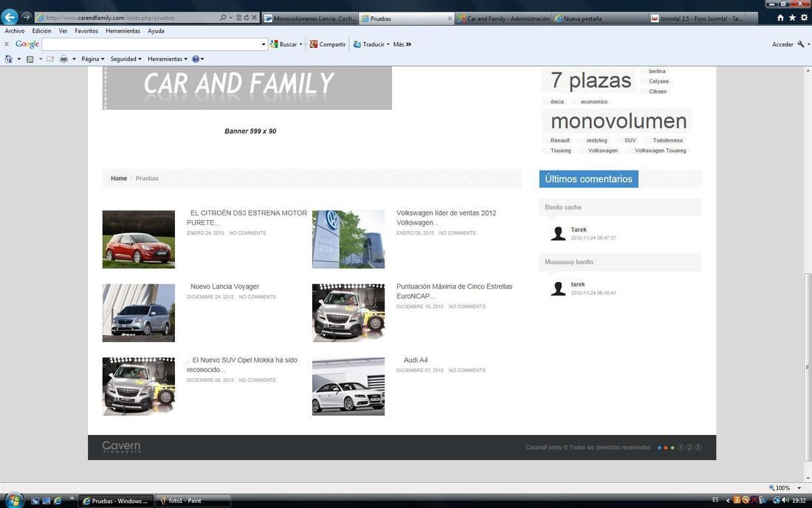
Task: Open the Home icon at the top right
Action: [780, 18]
